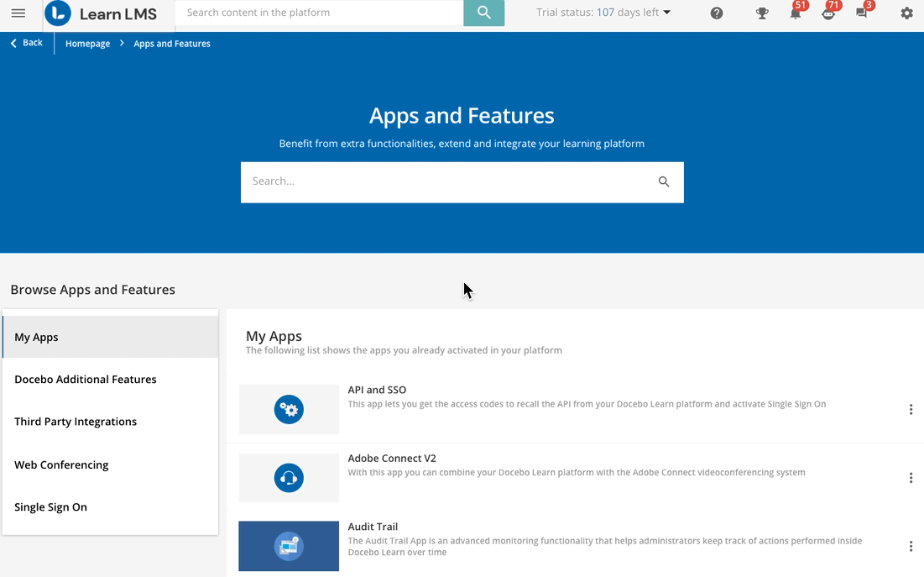Select Web Conferencing category
The image size is (924, 577).
(110, 465)
